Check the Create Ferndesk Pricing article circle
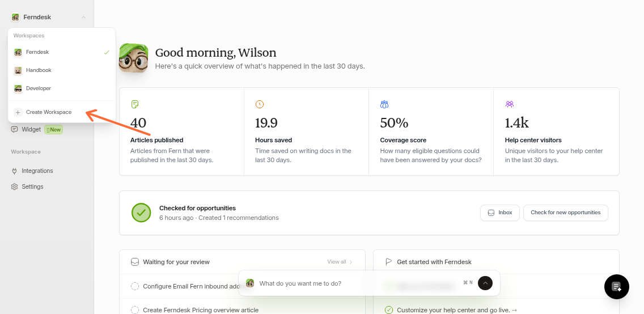This screenshot has height=314, width=644. [135, 310]
